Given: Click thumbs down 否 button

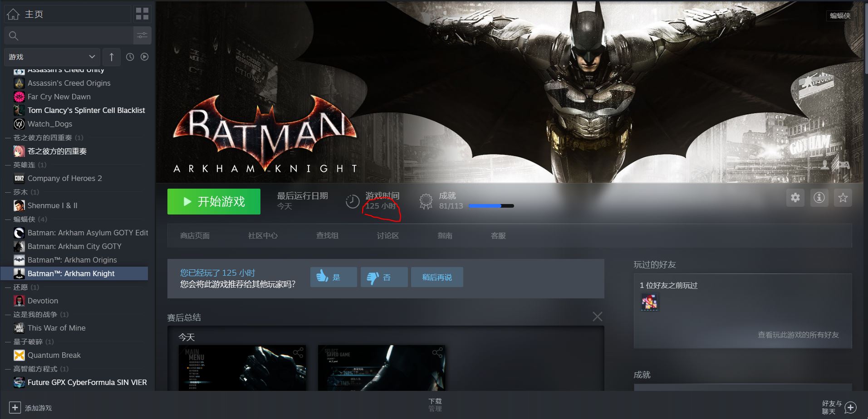Looking at the screenshot, I should click(384, 277).
